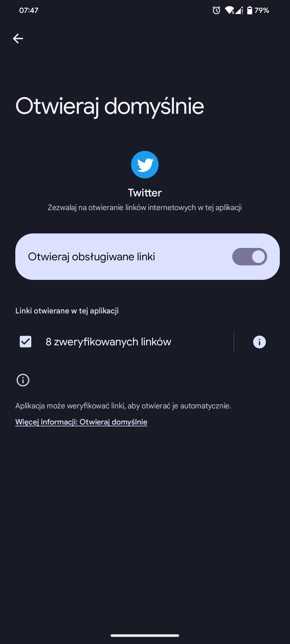Tap the mobile signal strength icon
The height and width of the screenshot is (644, 290).
click(239, 10)
